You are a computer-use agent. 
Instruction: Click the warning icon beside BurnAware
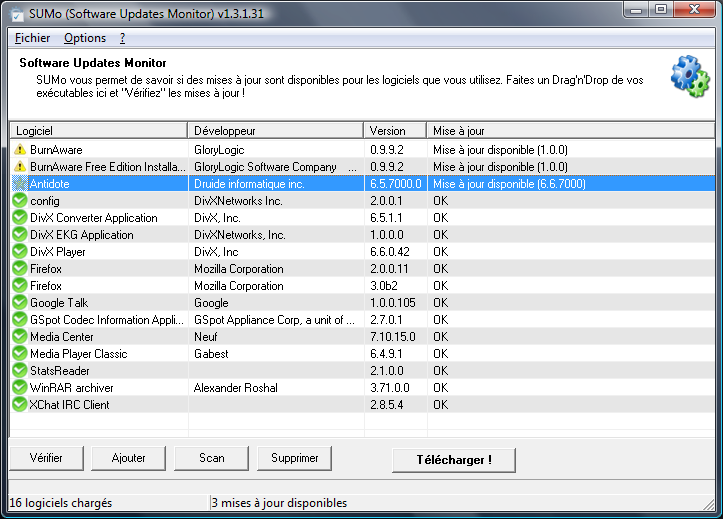[x=20, y=149]
